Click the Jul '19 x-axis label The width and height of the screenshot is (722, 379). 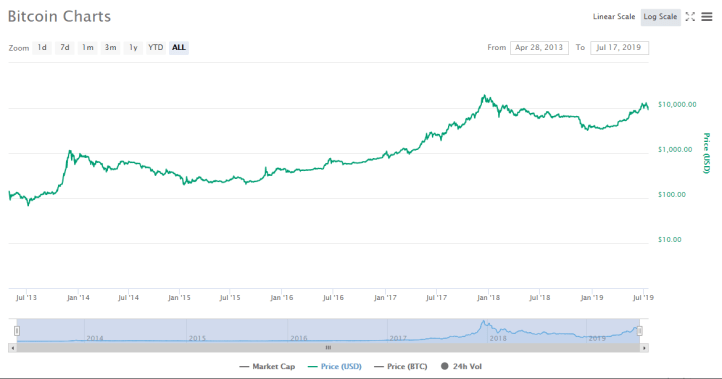click(x=643, y=298)
